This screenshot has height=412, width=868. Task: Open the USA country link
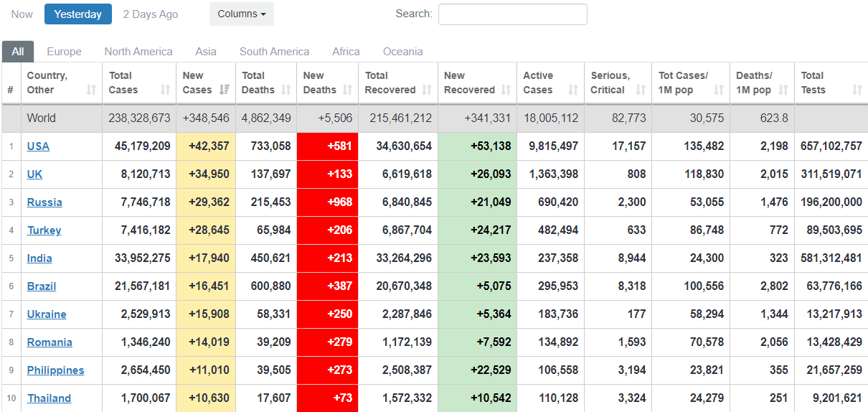[x=38, y=146]
